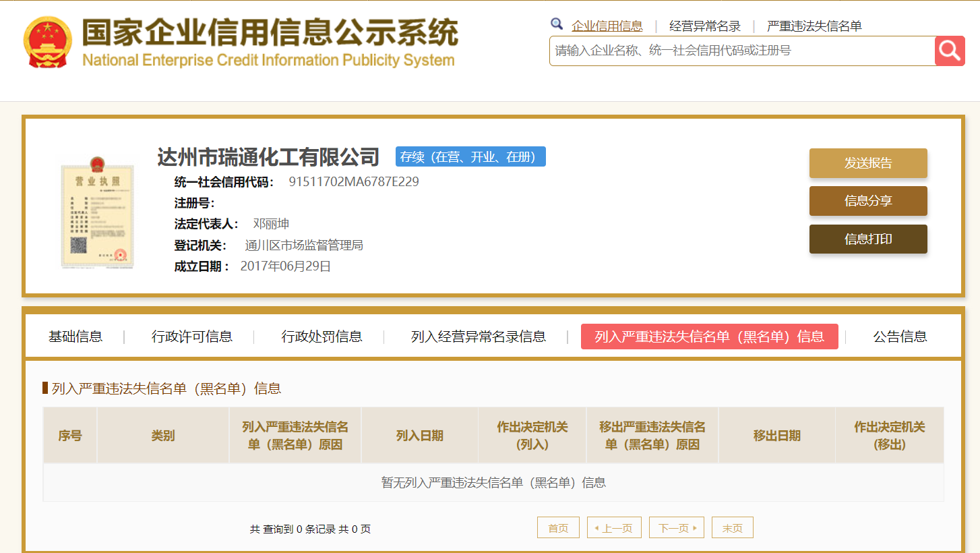Click the site title 国家企业信用信息公示系统
Screen dimensions: 980x553
click(270, 32)
